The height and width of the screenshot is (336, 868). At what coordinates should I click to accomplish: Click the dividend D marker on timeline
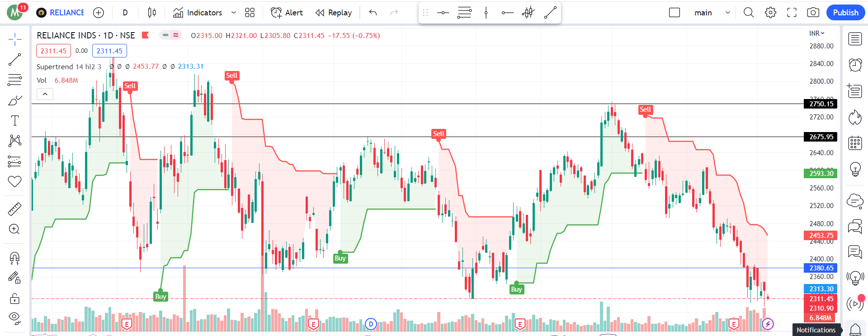coord(371,324)
